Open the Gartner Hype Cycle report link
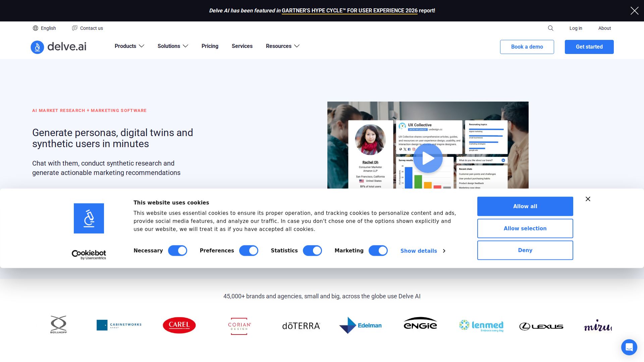644x362 pixels. point(350,11)
